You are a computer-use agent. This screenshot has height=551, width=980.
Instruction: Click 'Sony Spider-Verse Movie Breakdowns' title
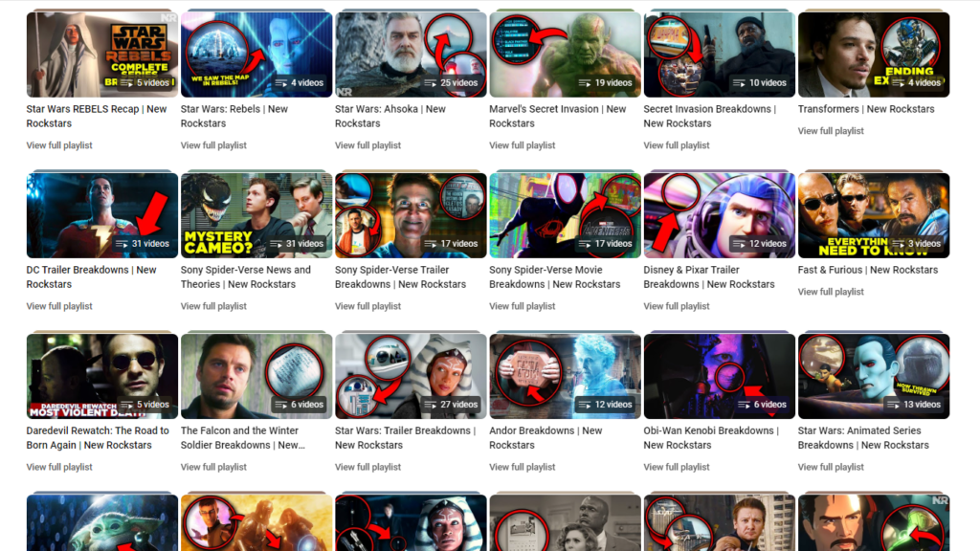[x=554, y=276]
